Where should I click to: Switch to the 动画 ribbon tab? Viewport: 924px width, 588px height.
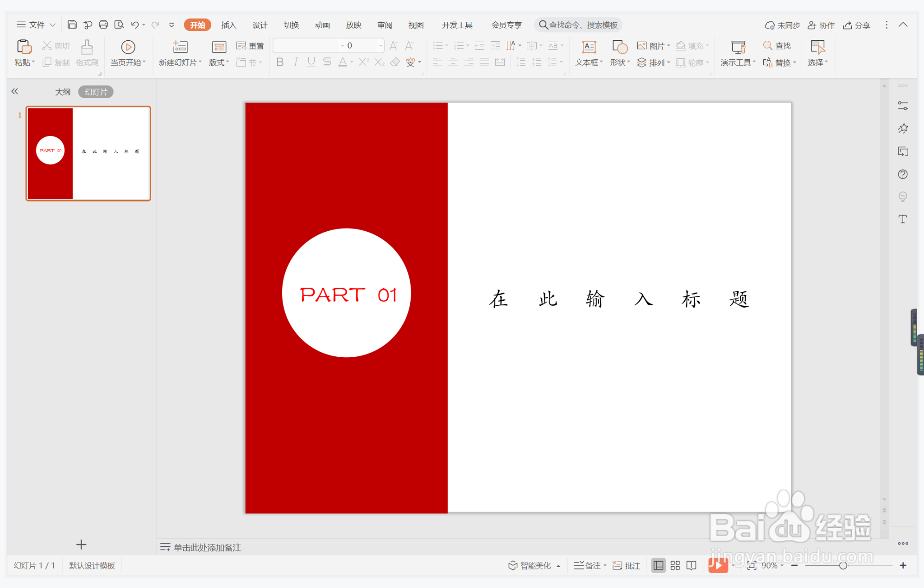pos(322,25)
